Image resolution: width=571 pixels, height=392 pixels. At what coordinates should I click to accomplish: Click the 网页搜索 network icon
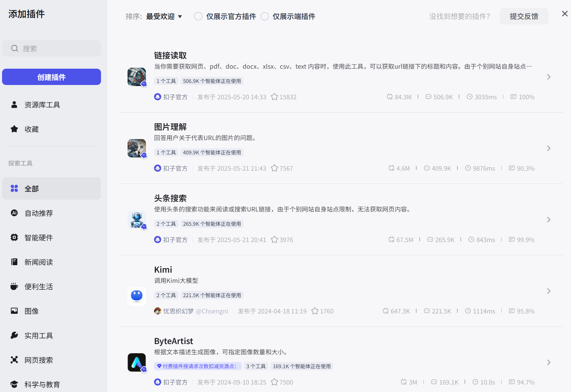[x=14, y=360]
